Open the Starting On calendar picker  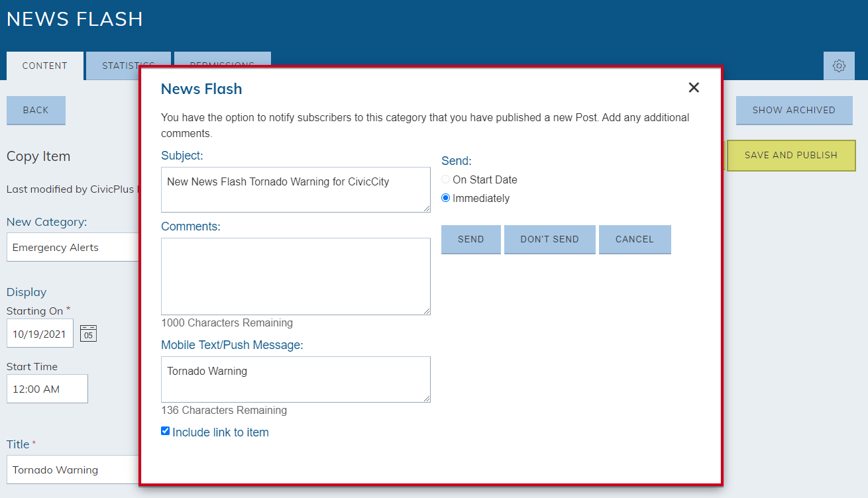(x=89, y=333)
